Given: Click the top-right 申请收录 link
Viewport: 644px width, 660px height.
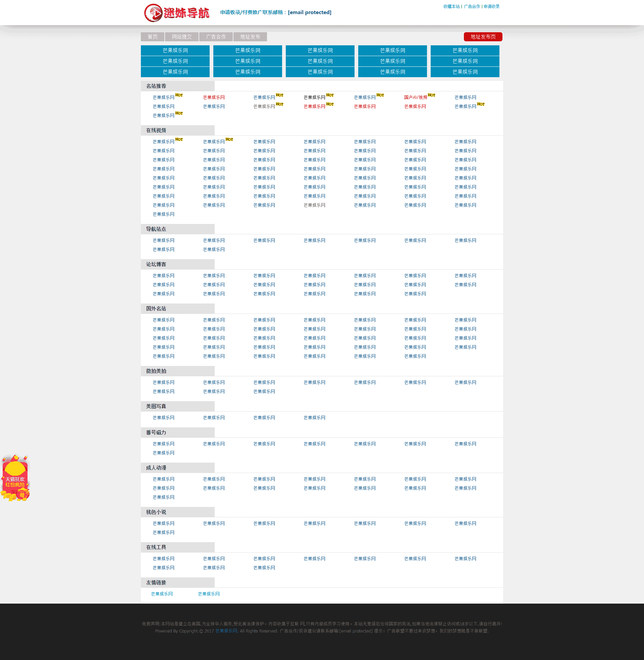Looking at the screenshot, I should coord(491,6).
